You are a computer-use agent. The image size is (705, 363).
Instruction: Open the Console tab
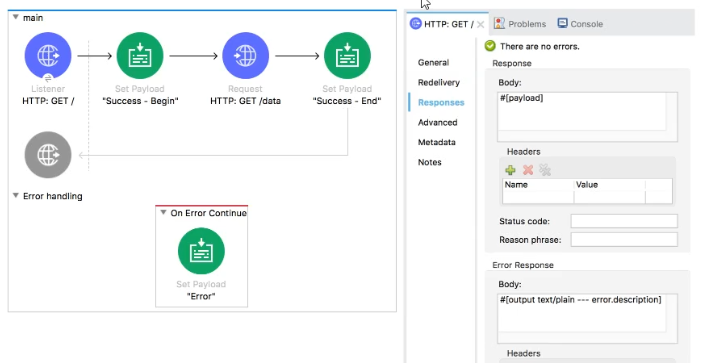(580, 24)
